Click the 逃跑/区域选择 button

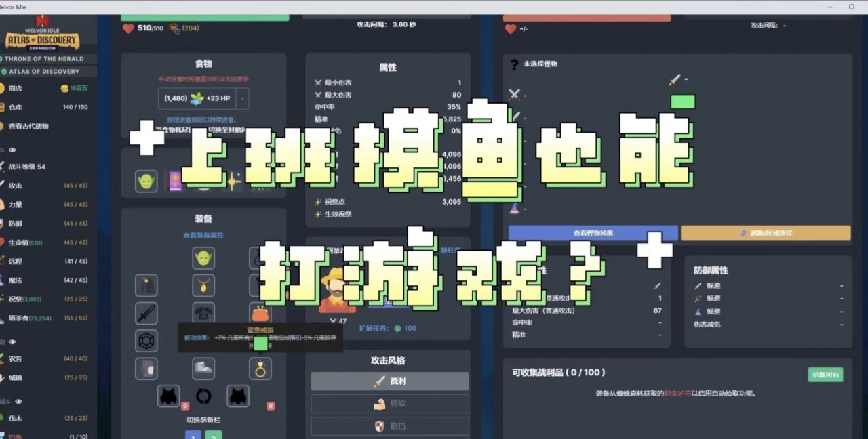coord(766,233)
